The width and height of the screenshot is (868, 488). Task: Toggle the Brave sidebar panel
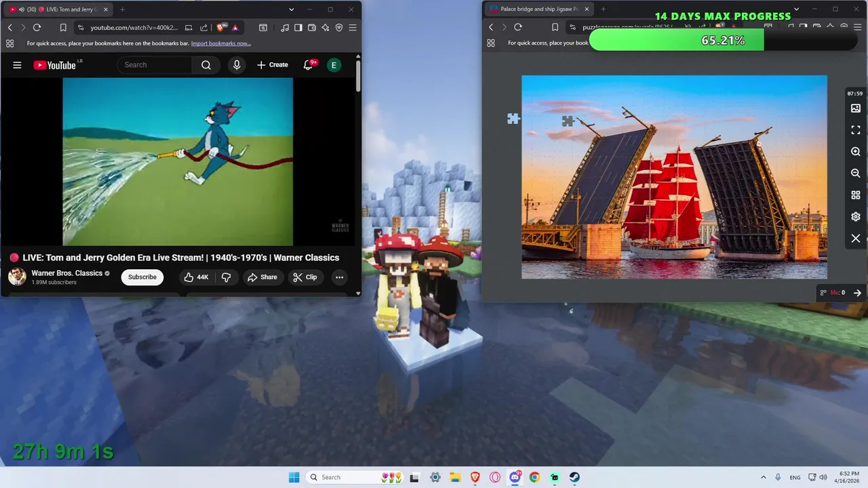[298, 28]
